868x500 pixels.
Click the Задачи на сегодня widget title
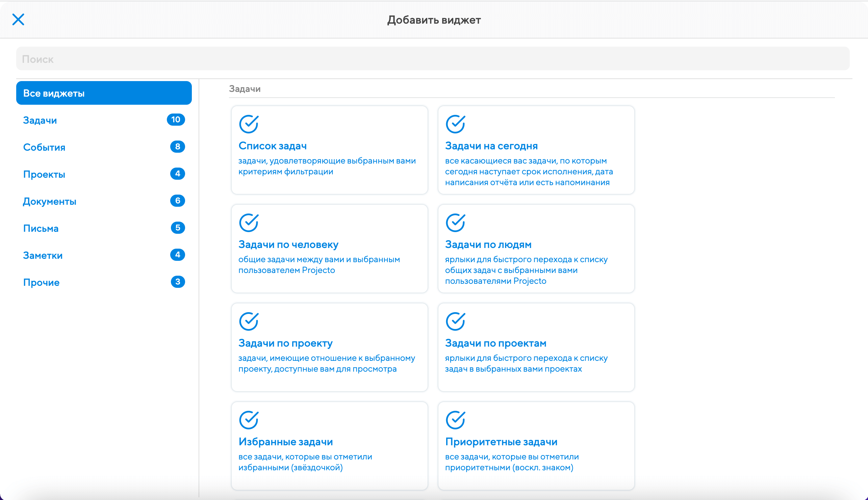click(x=491, y=146)
